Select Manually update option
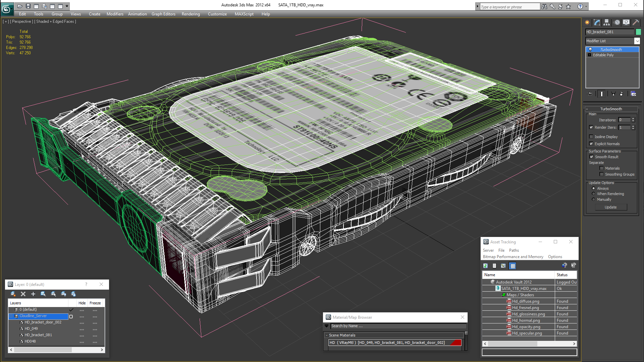The width and height of the screenshot is (644, 362). coord(593,199)
